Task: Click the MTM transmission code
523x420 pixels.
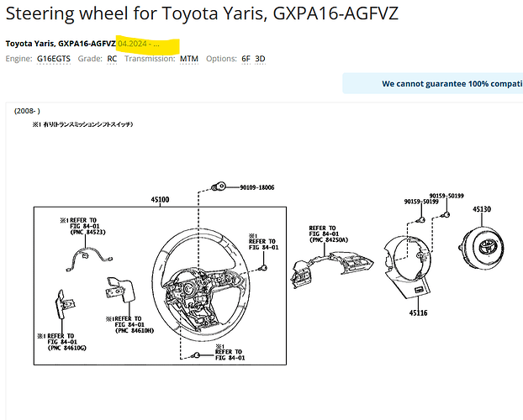Action: pos(189,59)
